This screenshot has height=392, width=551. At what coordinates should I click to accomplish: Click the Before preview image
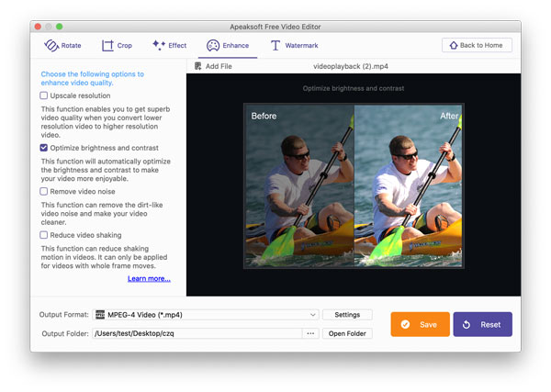point(299,185)
